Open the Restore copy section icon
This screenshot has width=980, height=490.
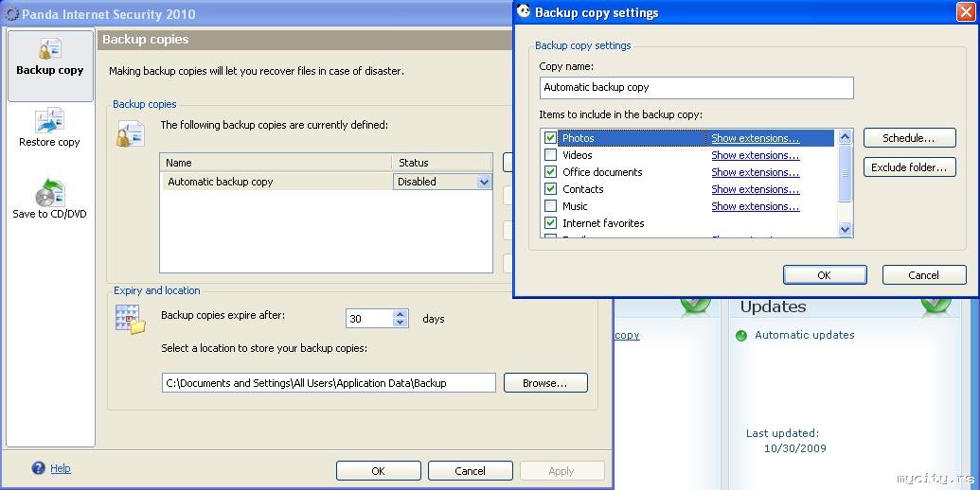[x=49, y=120]
